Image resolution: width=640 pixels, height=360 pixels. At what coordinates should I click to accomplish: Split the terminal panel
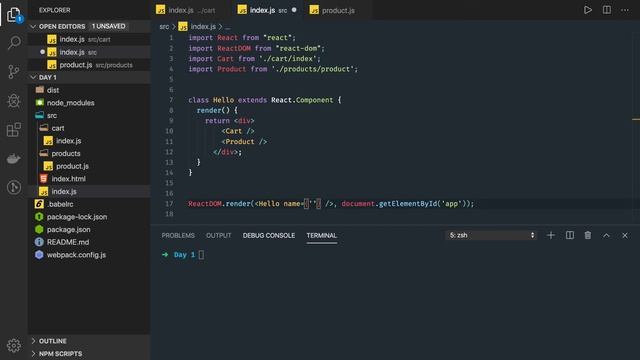569,235
